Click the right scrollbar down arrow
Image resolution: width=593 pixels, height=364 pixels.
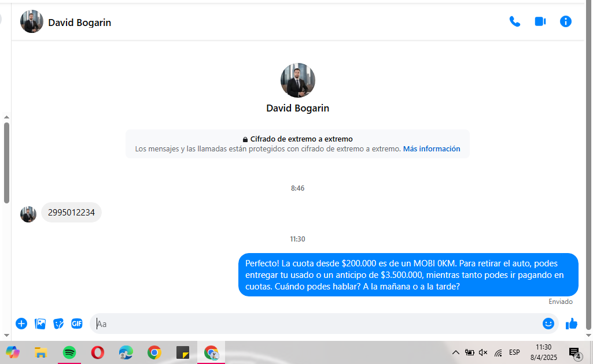point(588,335)
